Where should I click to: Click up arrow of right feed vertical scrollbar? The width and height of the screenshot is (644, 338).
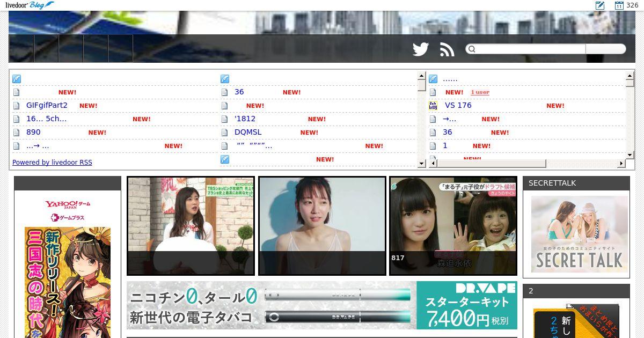coord(630,76)
